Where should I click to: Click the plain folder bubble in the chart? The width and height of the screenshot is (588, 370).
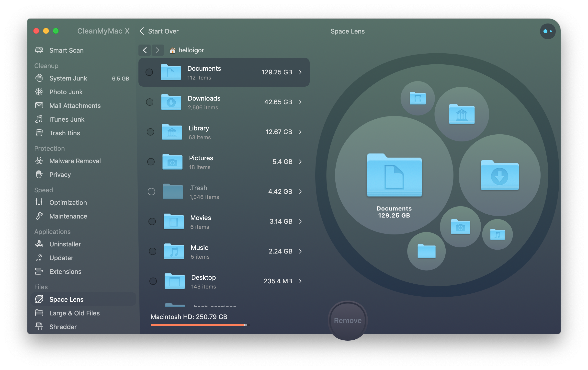click(426, 251)
